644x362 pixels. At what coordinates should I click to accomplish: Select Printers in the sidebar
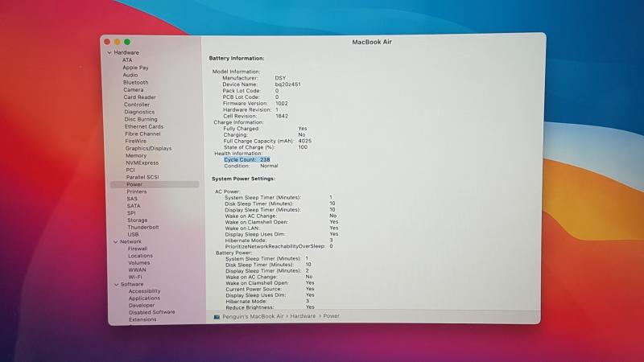pos(137,191)
